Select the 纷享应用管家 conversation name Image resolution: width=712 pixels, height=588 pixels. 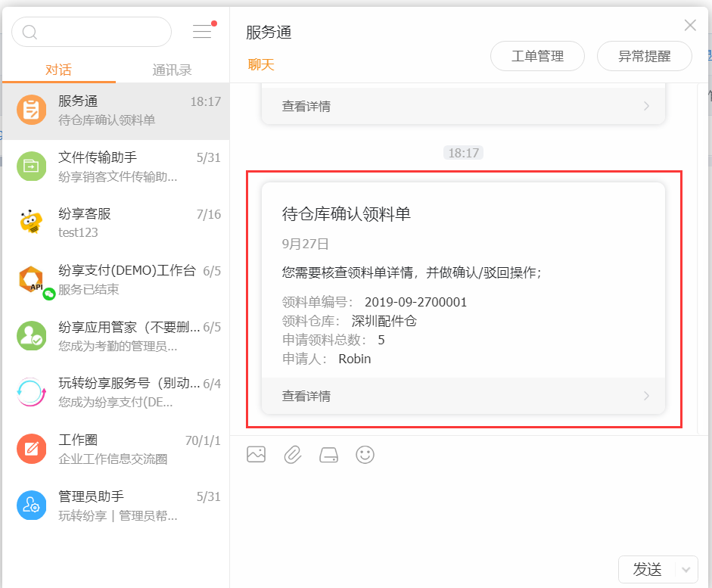pyautogui.click(x=129, y=327)
